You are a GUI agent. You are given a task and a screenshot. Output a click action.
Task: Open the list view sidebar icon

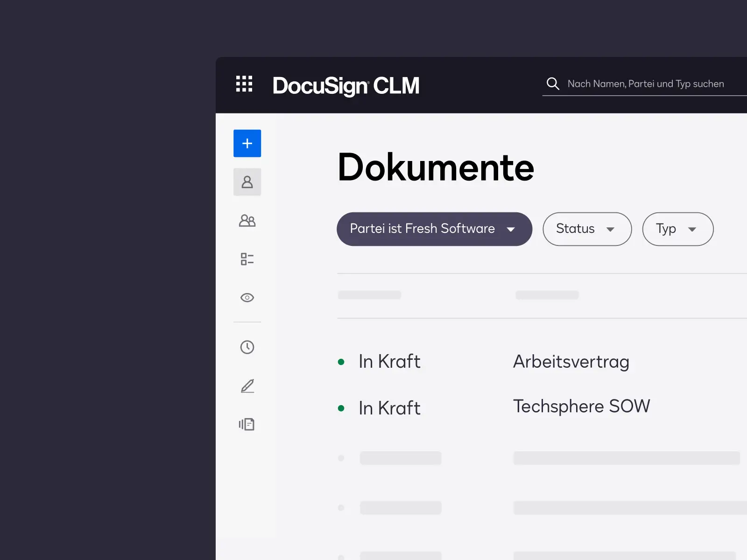(247, 259)
